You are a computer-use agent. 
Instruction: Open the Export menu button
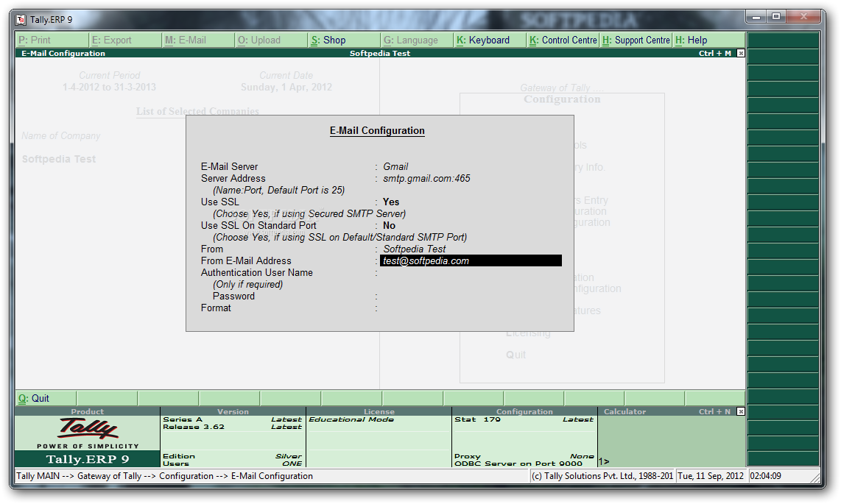point(125,40)
